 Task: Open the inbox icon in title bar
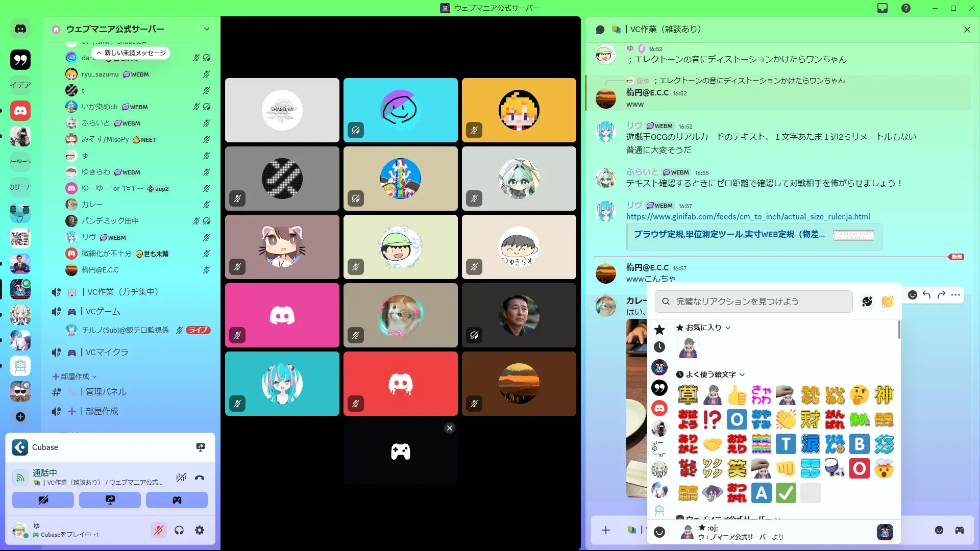pos(883,8)
